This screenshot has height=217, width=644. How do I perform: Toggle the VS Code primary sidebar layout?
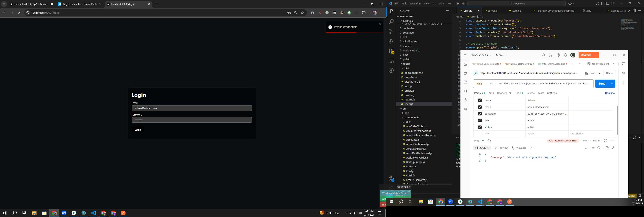[603, 3]
